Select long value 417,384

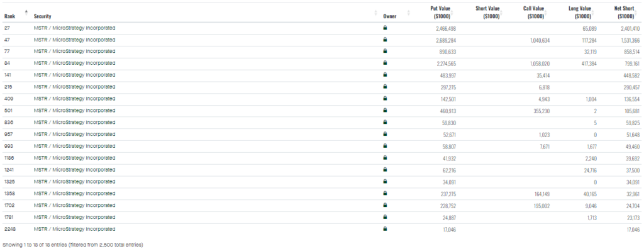[x=589, y=64]
